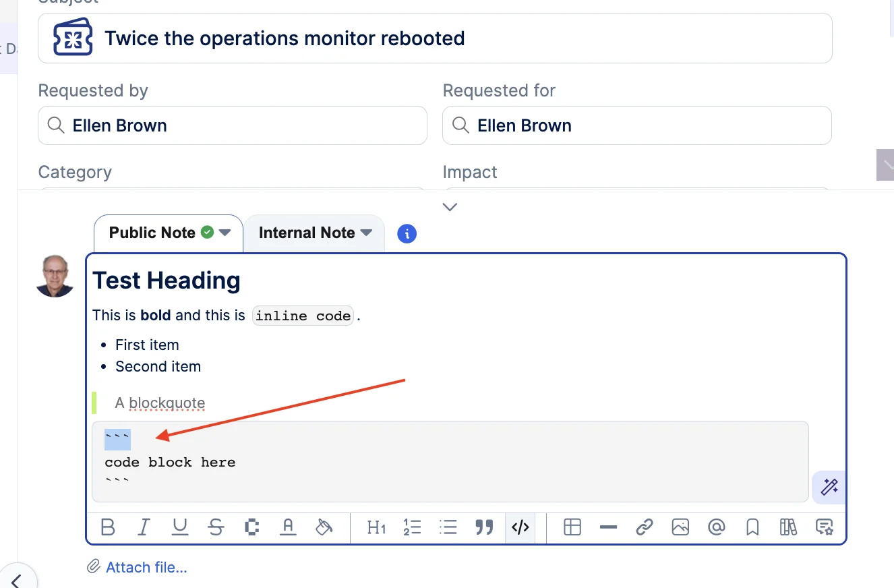This screenshot has width=894, height=588.
Task: Click the Requested by field with Ellen Brown
Action: pyautogui.click(x=233, y=125)
